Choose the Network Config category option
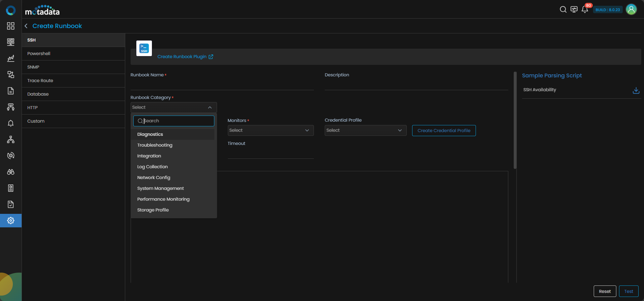644x301 pixels. 154,178
